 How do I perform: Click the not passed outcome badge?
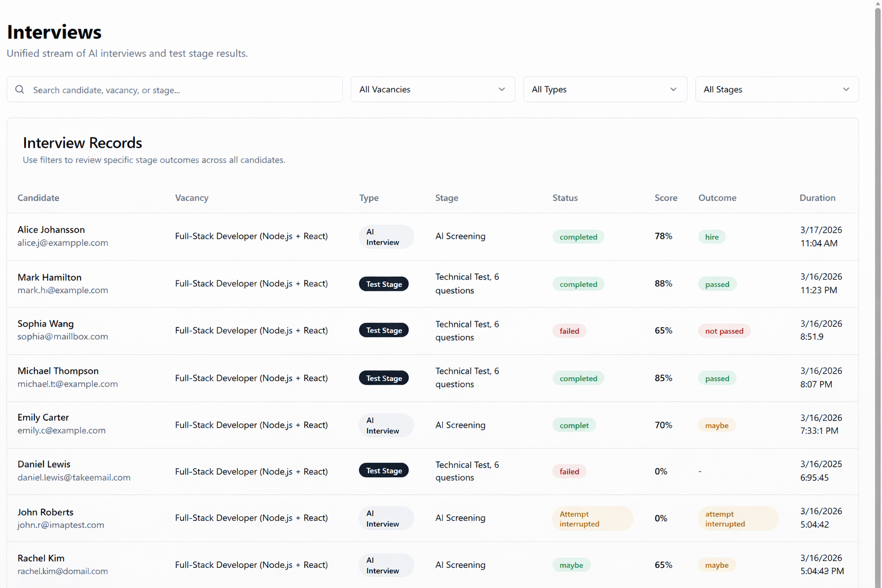tap(724, 331)
